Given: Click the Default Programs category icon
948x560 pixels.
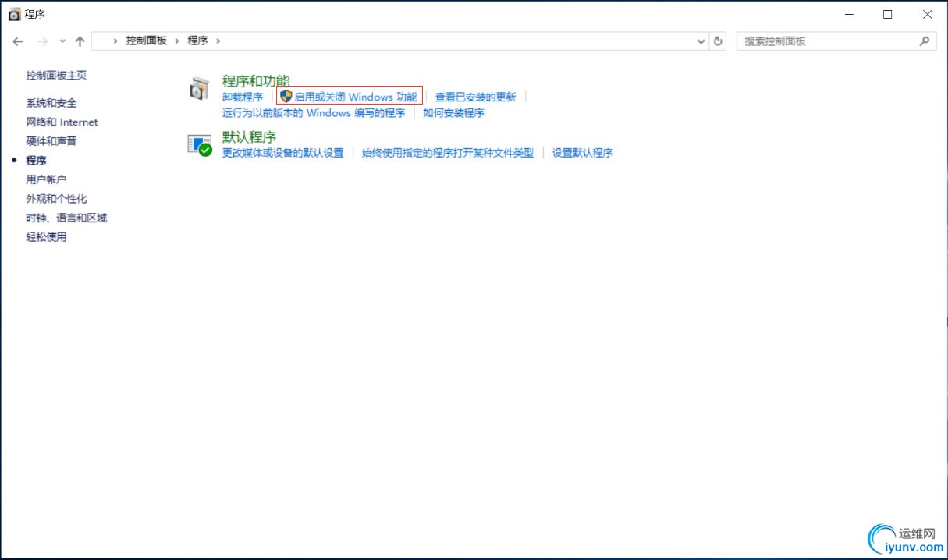Looking at the screenshot, I should coord(200,145).
